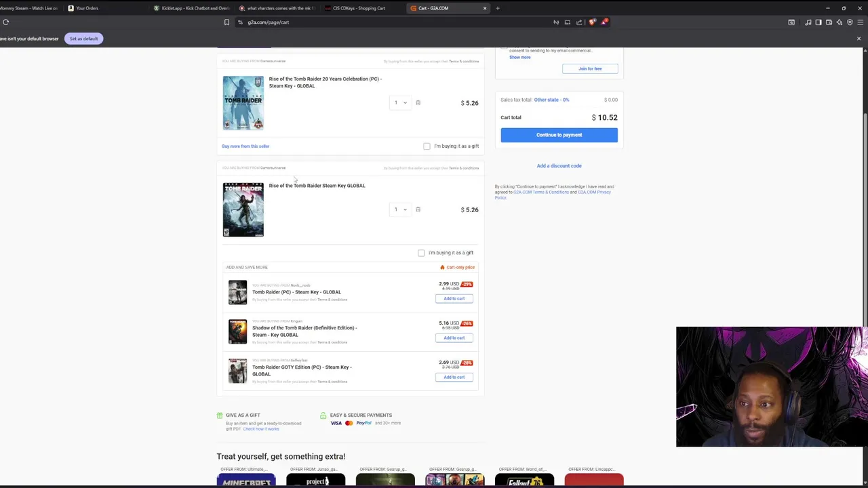The width and height of the screenshot is (868, 488).
Task: Dismiss the default browser notification bar
Action: click(859, 39)
